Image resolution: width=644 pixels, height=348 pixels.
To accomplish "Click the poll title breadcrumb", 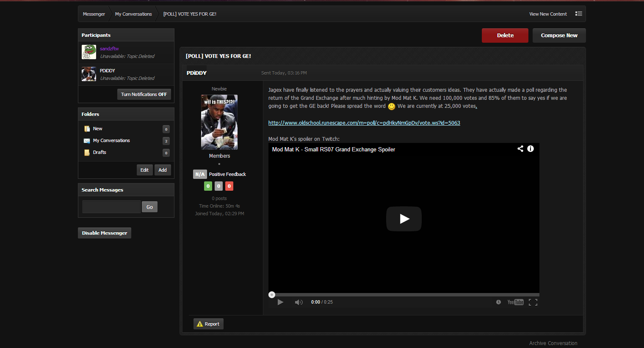I will click(x=190, y=14).
